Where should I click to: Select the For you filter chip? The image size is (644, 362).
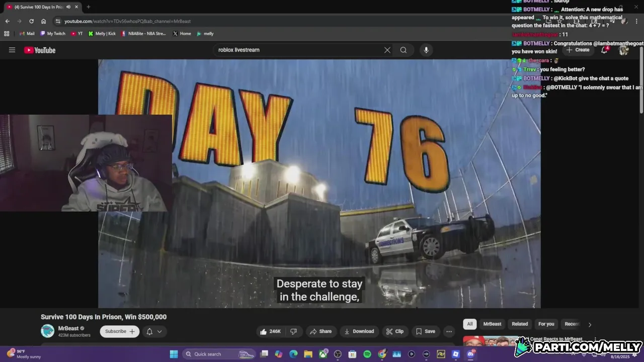546,324
